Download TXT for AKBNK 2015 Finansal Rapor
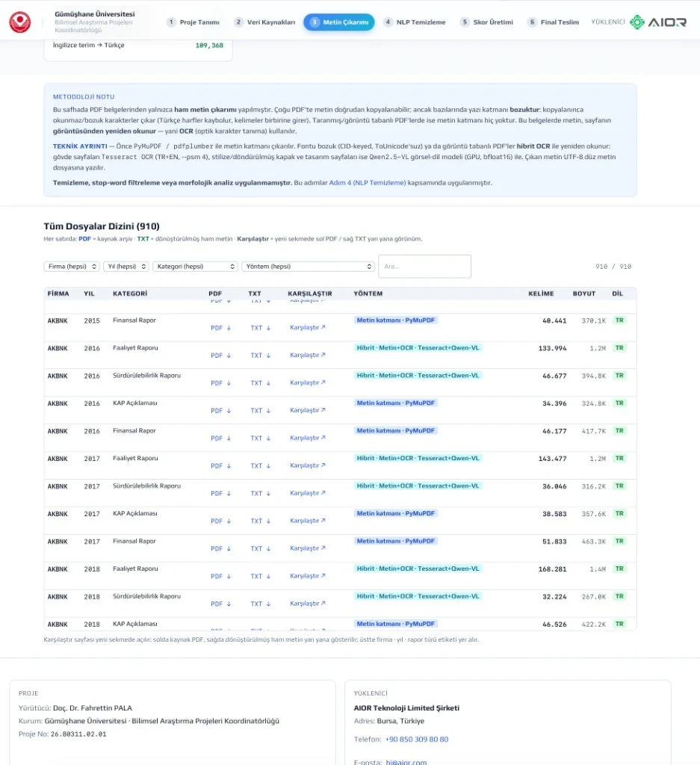This screenshot has height=765, width=700. pos(261,328)
